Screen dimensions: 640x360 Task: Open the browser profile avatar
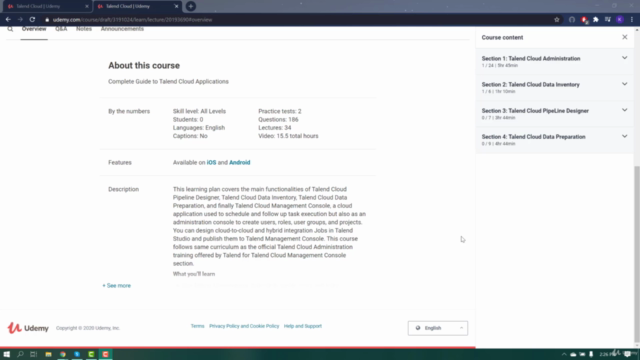[x=620, y=20]
